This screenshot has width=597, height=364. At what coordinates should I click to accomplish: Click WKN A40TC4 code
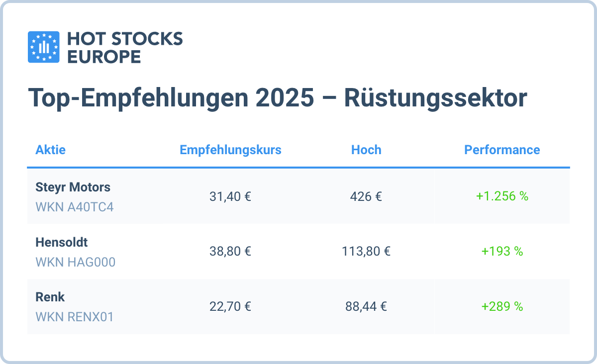(x=75, y=207)
